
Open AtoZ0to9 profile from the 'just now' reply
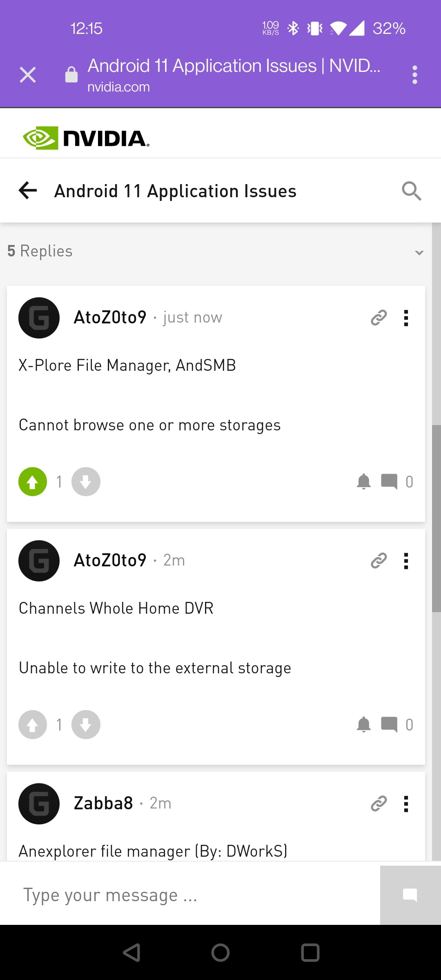[x=110, y=317]
